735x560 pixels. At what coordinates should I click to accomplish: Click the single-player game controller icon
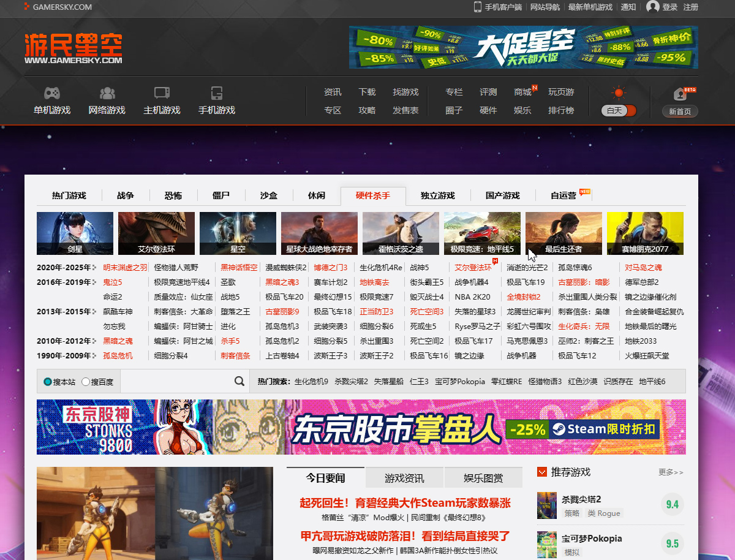pos(52,93)
